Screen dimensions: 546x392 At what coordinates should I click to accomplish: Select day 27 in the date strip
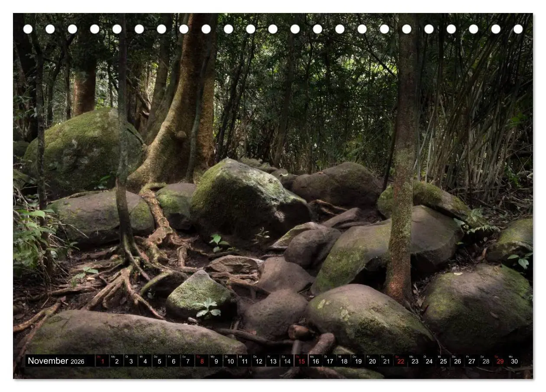coord(472,361)
